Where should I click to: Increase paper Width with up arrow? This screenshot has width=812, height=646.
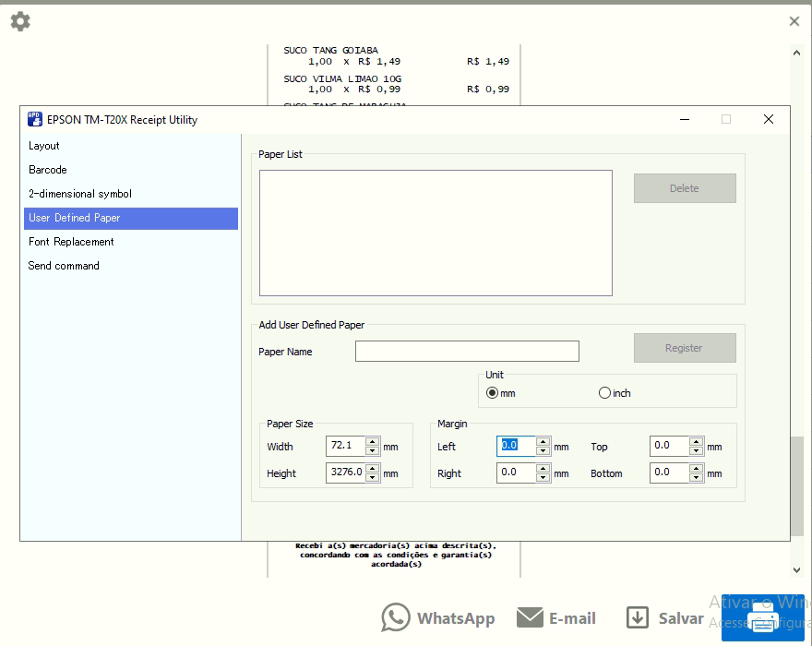point(372,442)
